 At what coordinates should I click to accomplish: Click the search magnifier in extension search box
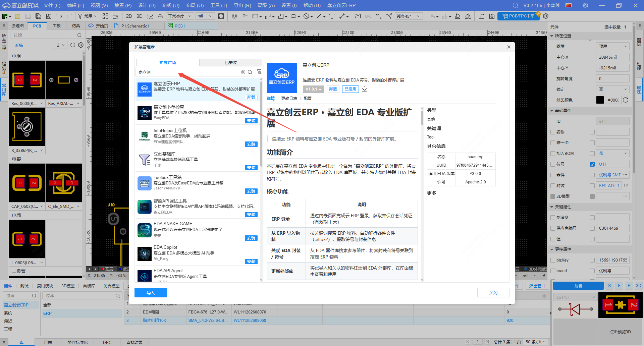[250, 72]
